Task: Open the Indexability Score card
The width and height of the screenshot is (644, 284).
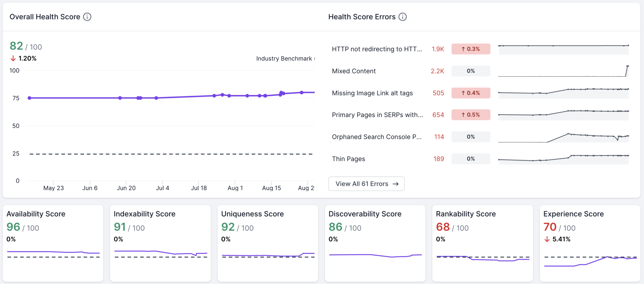Action: 160,243
